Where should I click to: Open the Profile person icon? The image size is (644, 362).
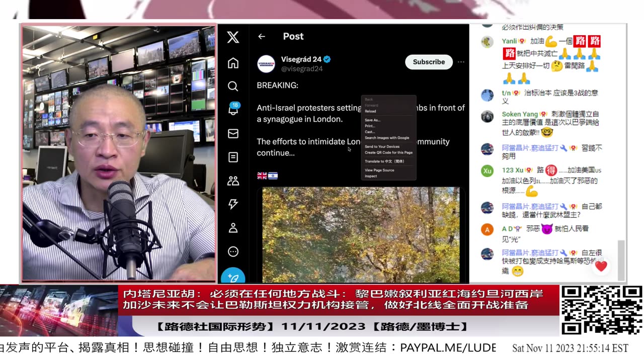click(233, 228)
